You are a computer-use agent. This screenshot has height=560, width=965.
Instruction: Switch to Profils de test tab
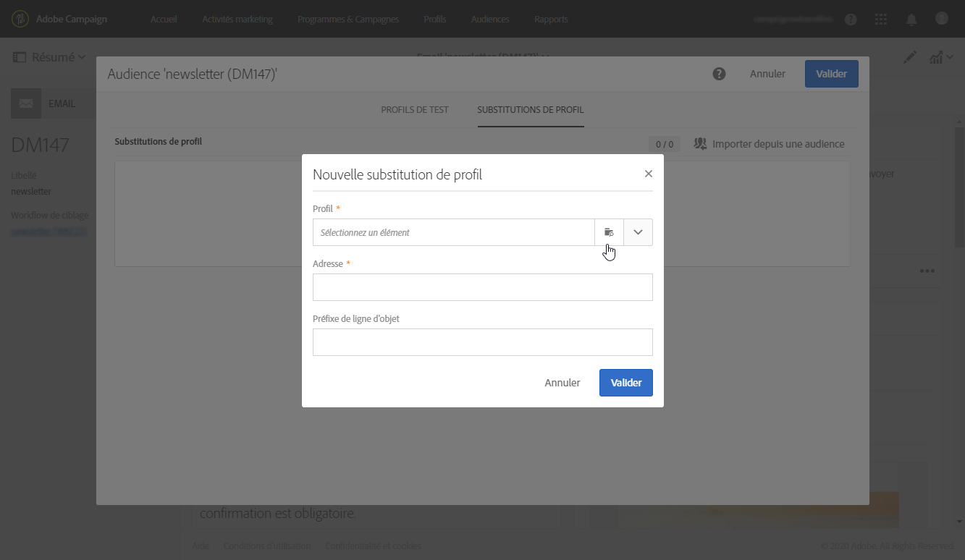point(415,110)
